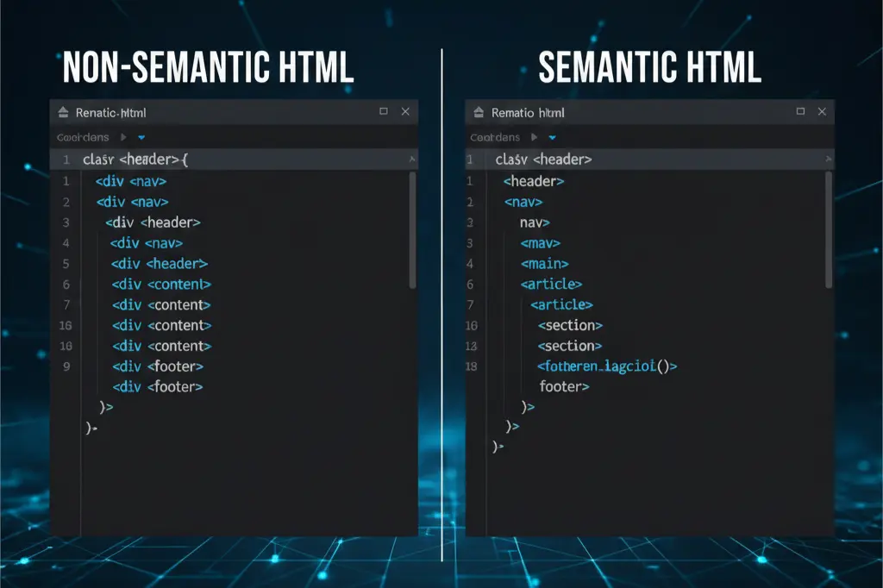This screenshot has width=883, height=588.
Task: Click the header tag in the semantic code
Action: (x=533, y=181)
